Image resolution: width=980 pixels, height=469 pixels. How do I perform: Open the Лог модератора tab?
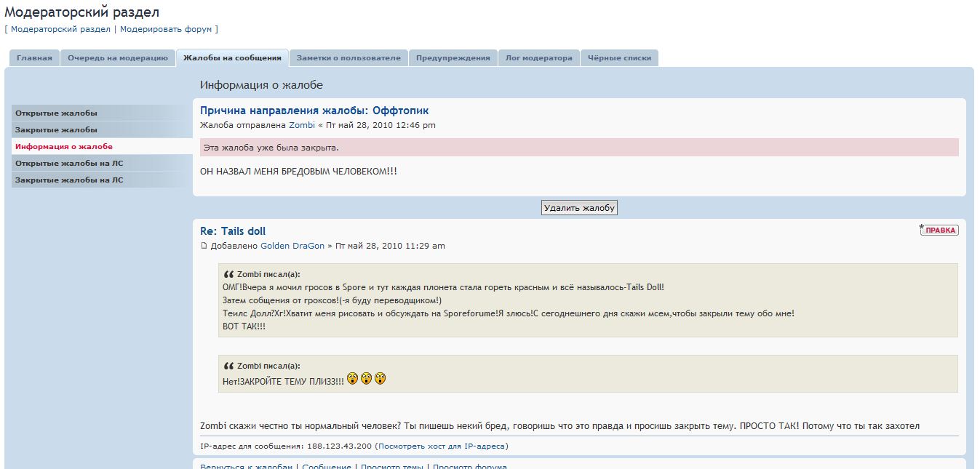[539, 58]
